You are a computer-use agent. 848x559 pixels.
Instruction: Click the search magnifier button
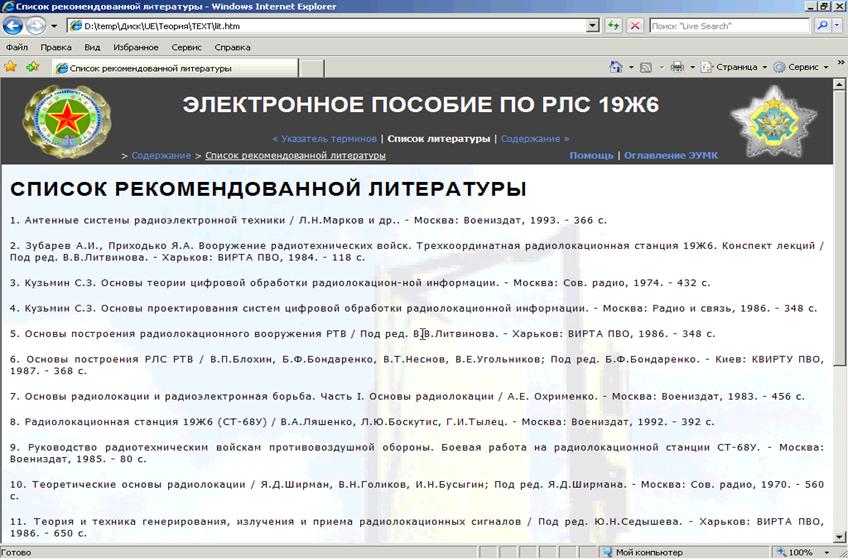[824, 26]
